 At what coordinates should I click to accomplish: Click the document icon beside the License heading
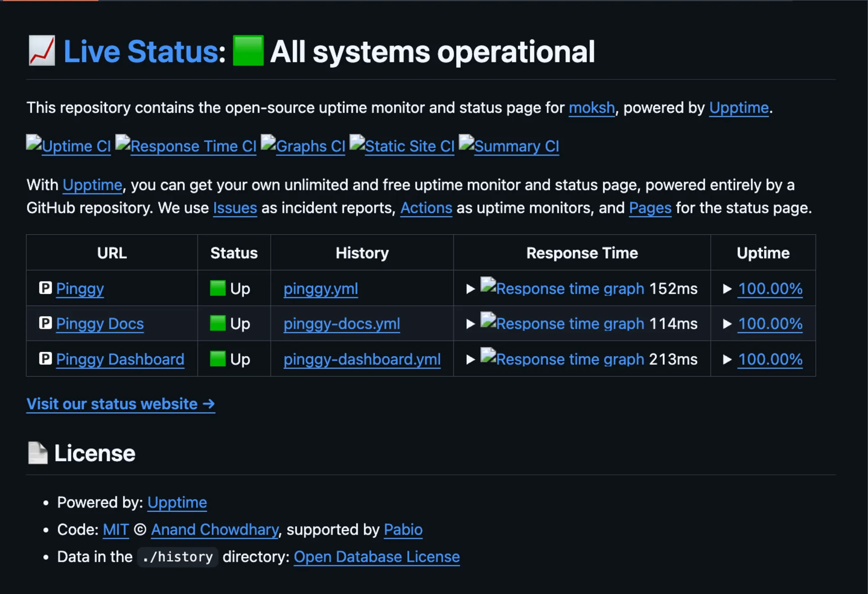(x=38, y=453)
